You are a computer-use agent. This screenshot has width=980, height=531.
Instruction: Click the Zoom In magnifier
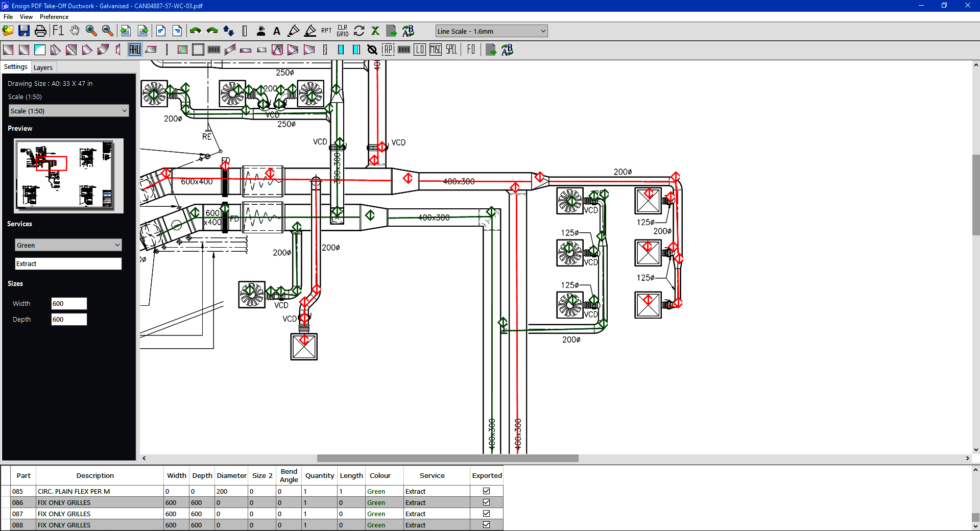(x=91, y=31)
